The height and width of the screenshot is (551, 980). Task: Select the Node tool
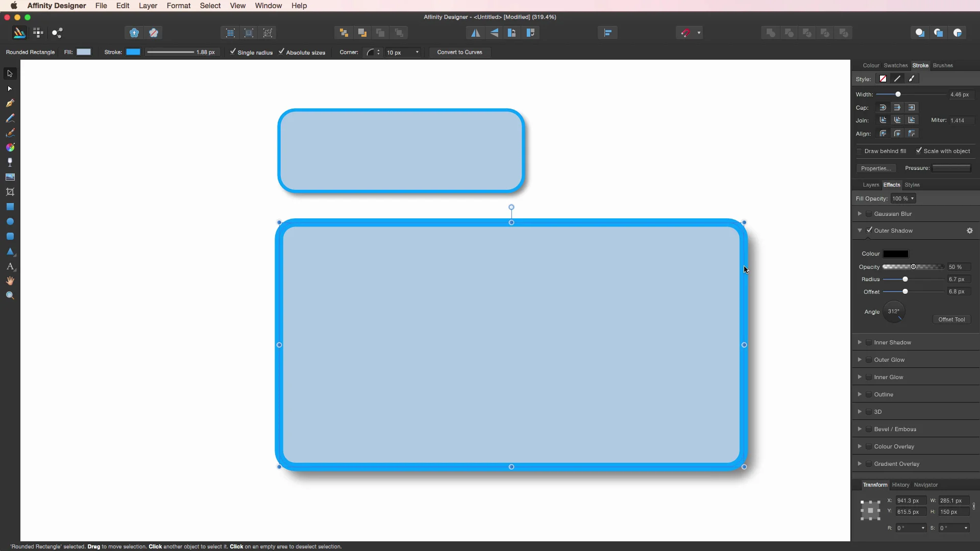(x=10, y=89)
